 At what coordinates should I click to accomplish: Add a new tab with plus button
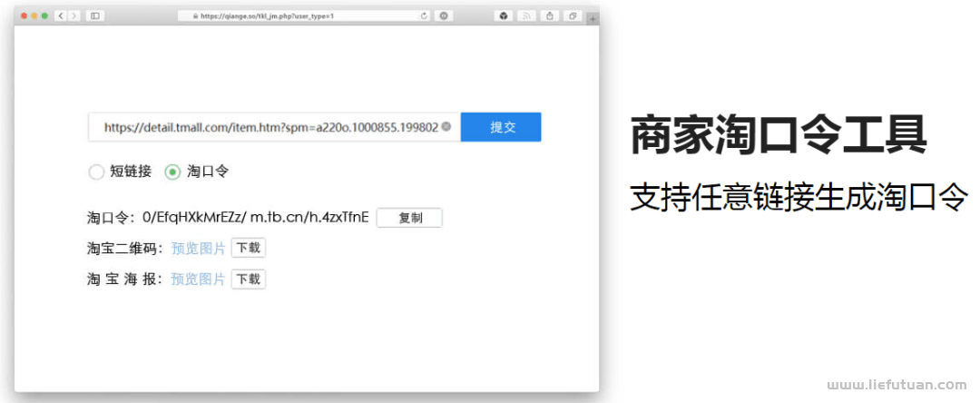(x=593, y=19)
